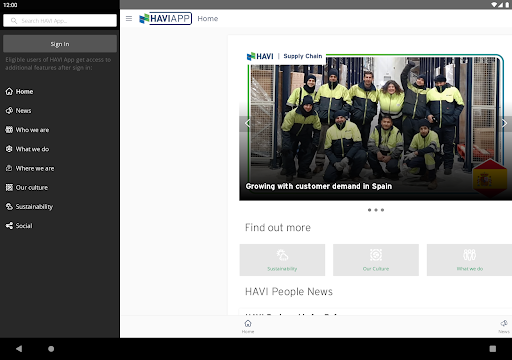Go to Where we are
This screenshot has width=512, height=360.
(x=30, y=168)
